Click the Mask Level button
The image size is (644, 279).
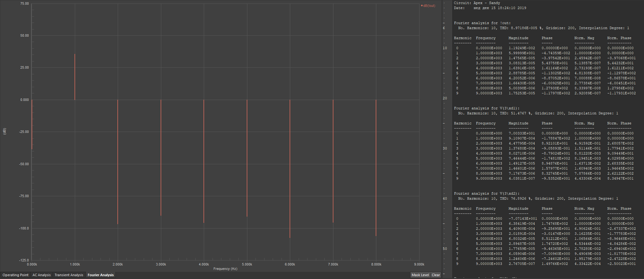pos(420,275)
